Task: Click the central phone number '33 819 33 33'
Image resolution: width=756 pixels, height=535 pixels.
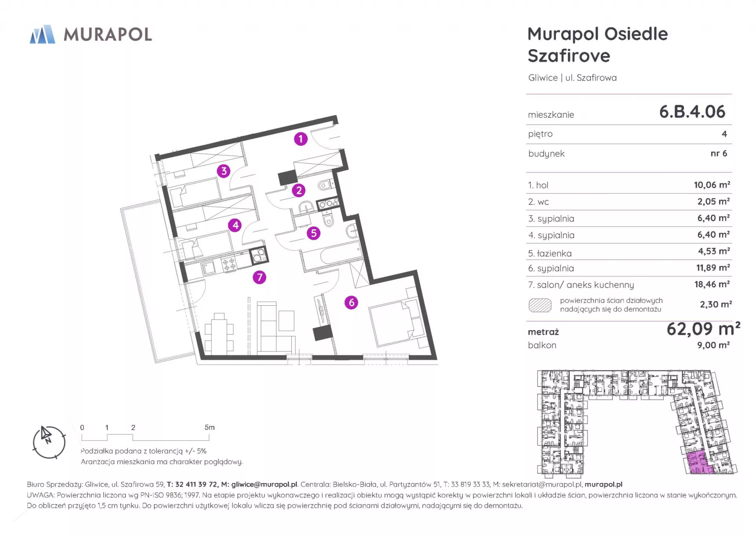Action: click(471, 484)
